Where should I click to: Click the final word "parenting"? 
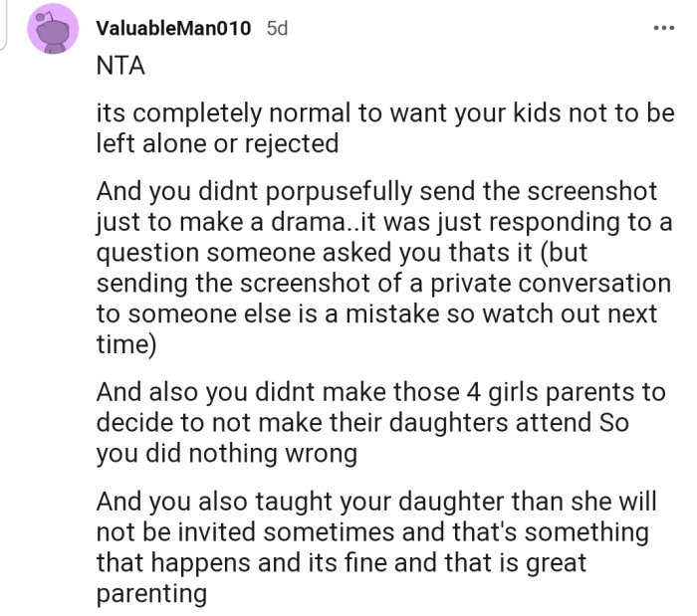click(x=151, y=593)
